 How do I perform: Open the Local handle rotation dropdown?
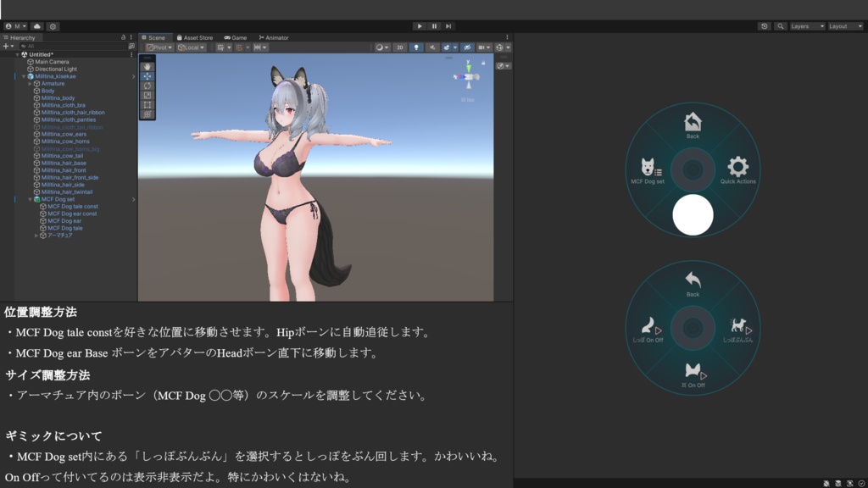(191, 47)
